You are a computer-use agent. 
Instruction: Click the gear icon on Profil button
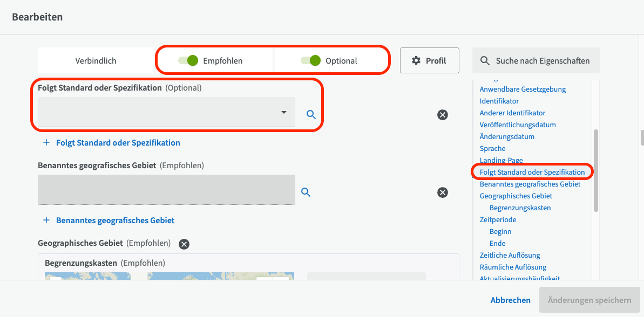416,60
